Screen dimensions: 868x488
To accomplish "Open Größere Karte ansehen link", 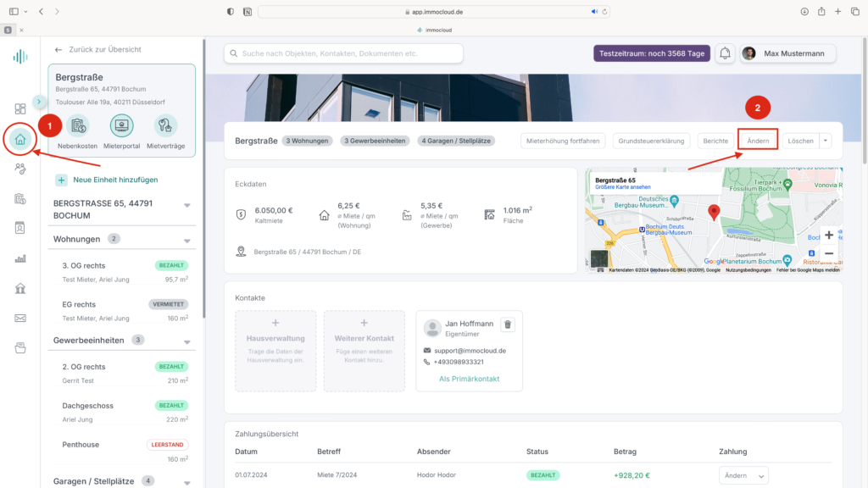I will click(623, 187).
